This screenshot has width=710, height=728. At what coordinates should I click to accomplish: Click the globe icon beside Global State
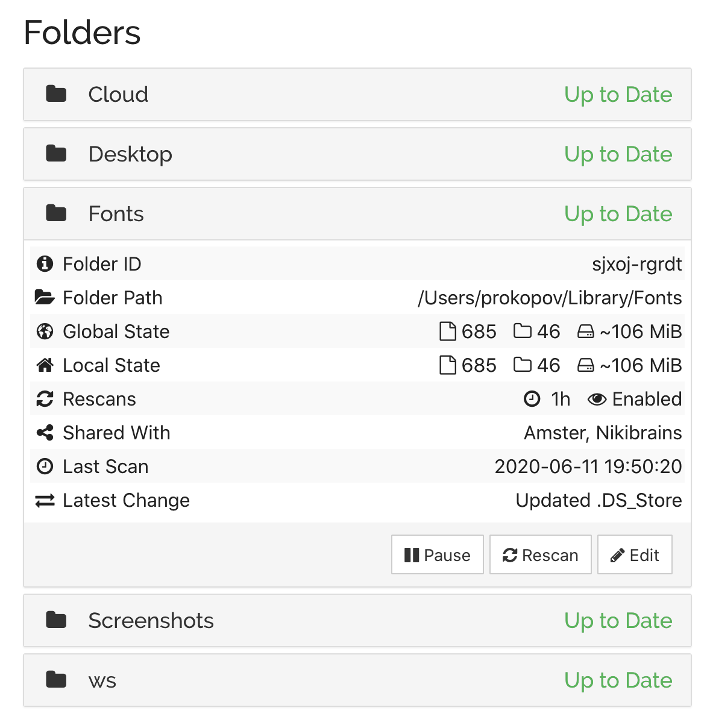point(45,331)
